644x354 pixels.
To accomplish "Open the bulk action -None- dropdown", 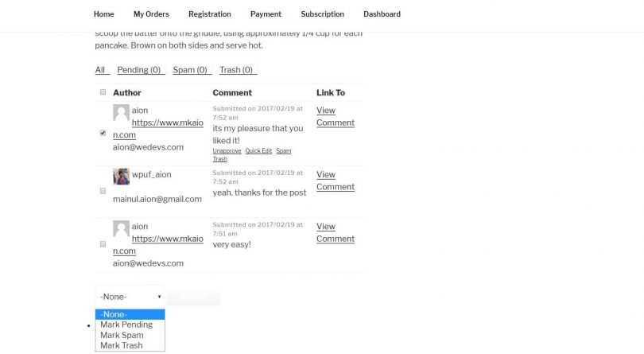I will (130, 297).
